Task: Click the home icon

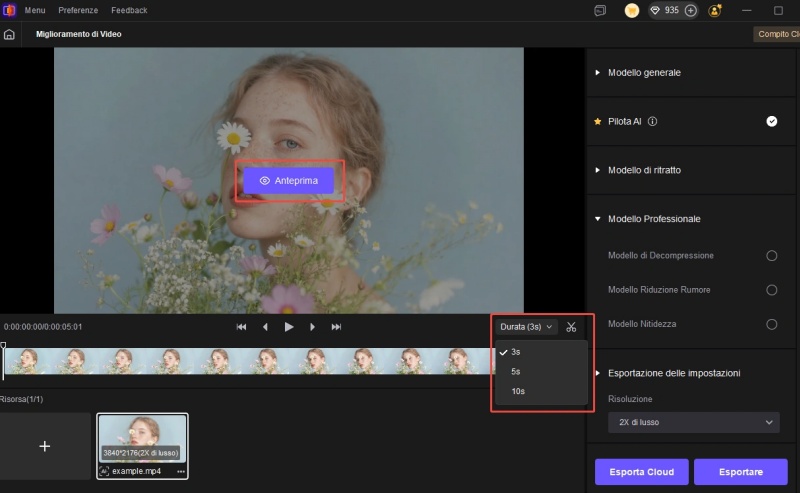Action: tap(9, 34)
